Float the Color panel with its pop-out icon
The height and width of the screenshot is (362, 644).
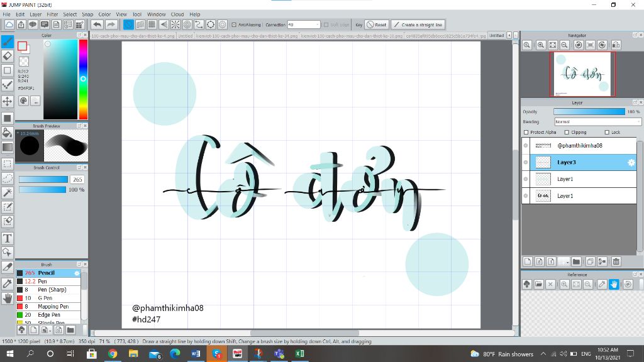click(79, 35)
